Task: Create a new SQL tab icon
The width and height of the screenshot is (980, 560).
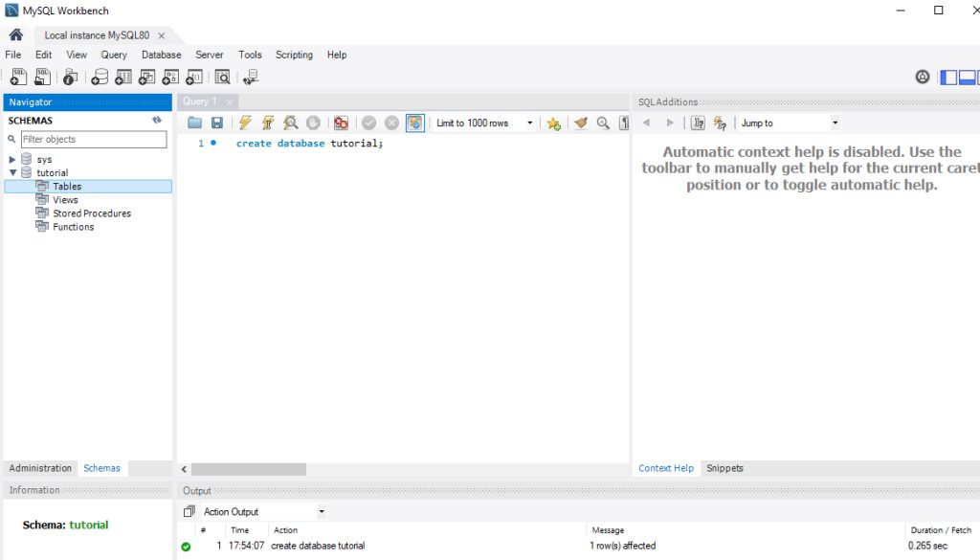Action: click(18, 77)
